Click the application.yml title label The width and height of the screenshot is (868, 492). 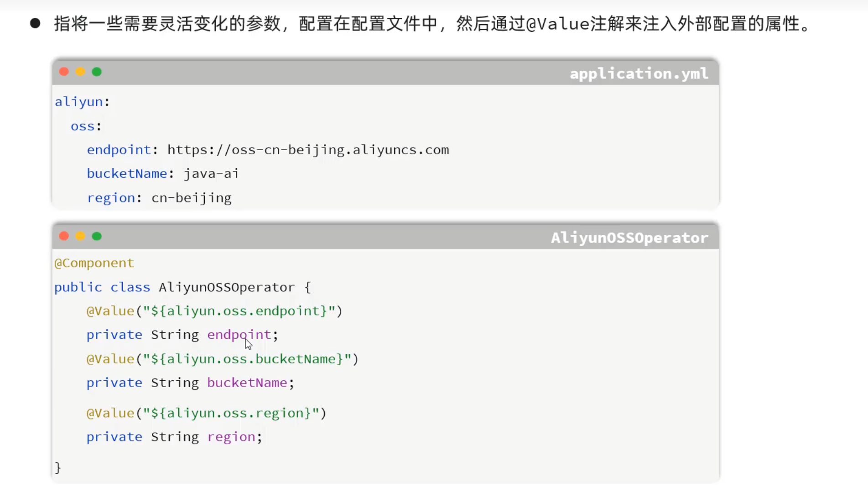point(639,74)
